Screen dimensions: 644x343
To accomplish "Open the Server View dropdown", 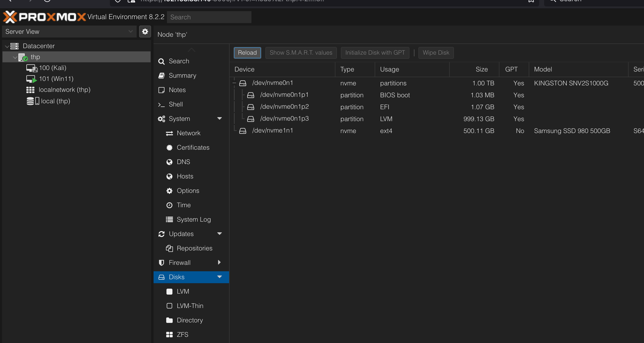I will [130, 32].
